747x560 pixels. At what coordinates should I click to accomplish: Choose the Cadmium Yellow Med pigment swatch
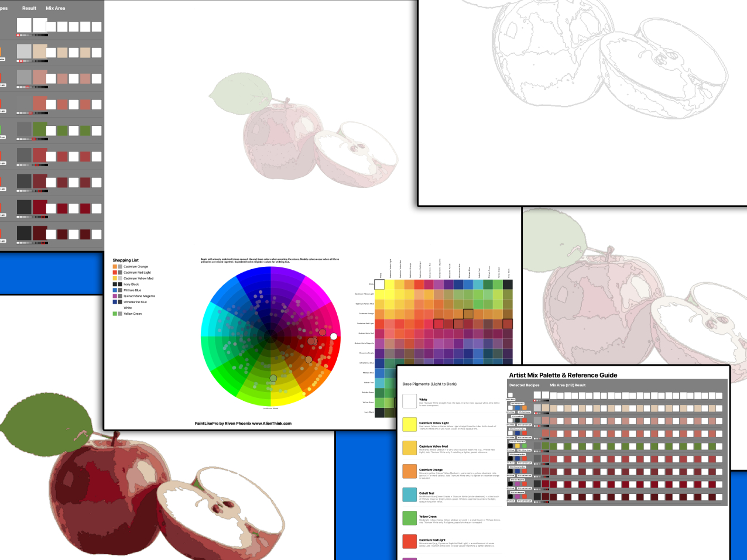click(409, 448)
